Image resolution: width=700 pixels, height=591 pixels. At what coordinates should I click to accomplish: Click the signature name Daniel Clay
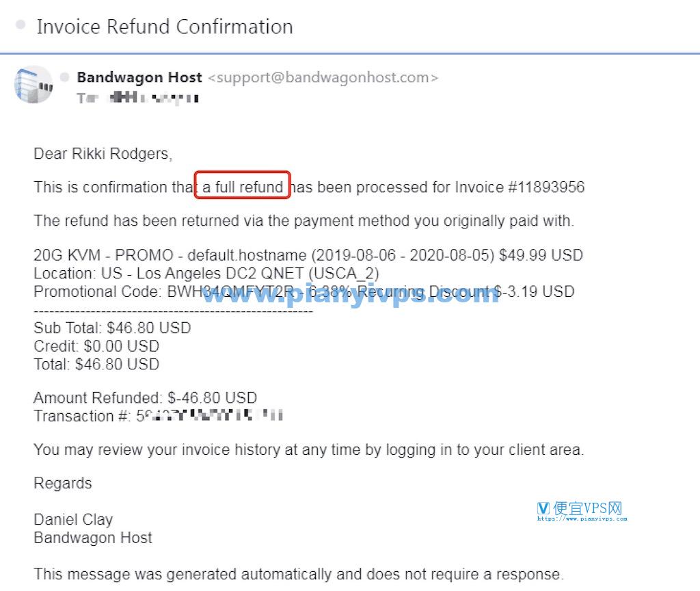73,520
